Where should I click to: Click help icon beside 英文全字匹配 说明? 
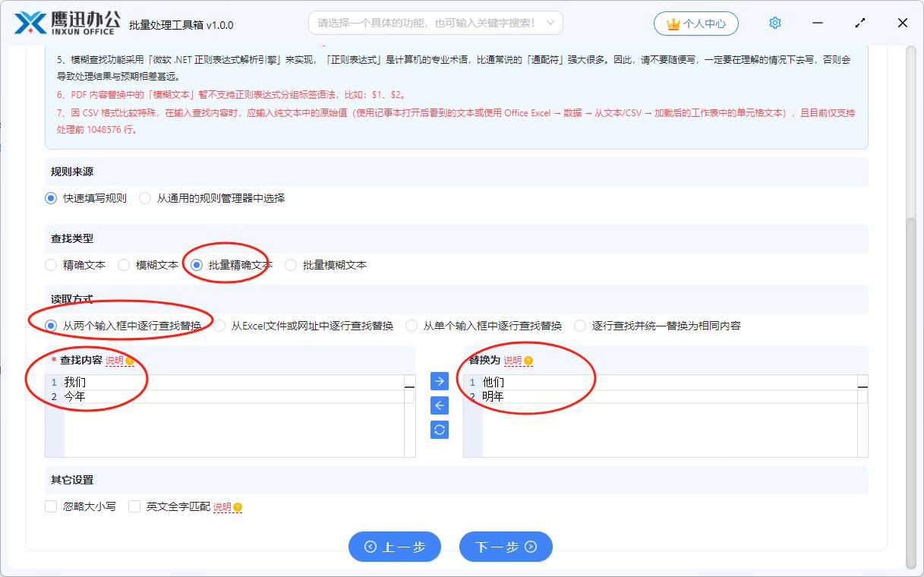coord(238,507)
